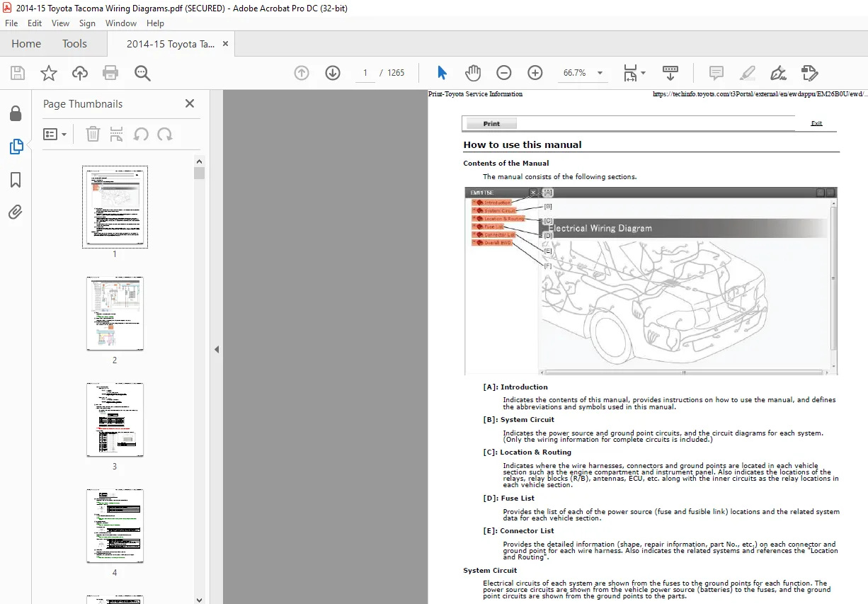Click the Fuse List item in image

pos(489,227)
